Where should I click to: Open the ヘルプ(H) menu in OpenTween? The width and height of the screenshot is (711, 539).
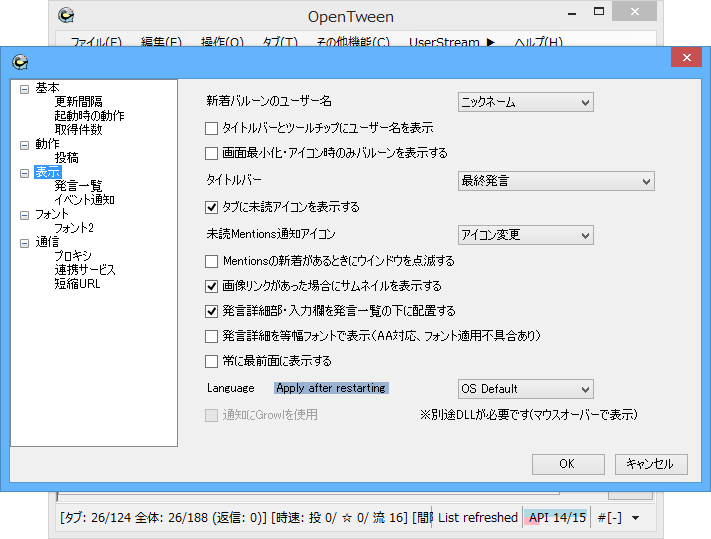coord(538,42)
